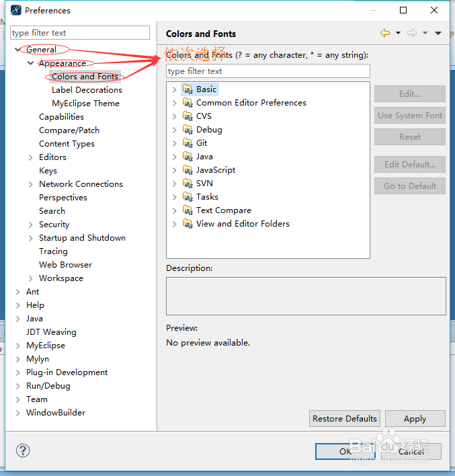The height and width of the screenshot is (476, 455).
Task: Select the Debug category label
Action: point(209,130)
